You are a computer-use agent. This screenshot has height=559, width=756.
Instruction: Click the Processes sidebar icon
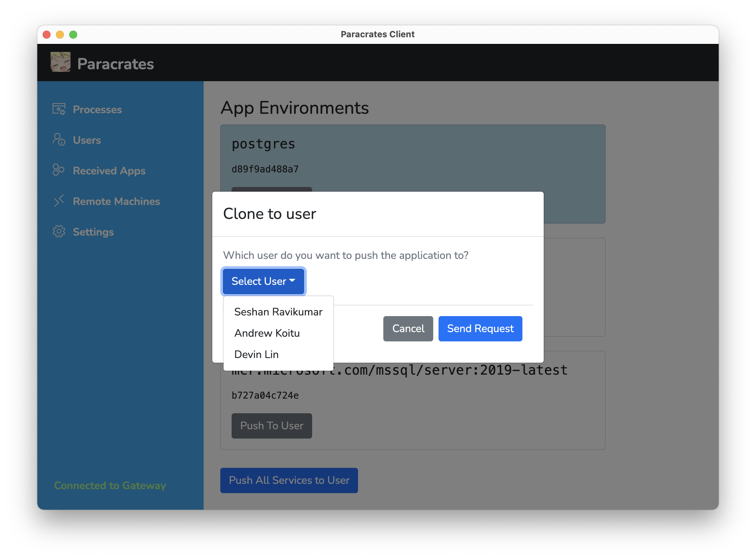59,109
